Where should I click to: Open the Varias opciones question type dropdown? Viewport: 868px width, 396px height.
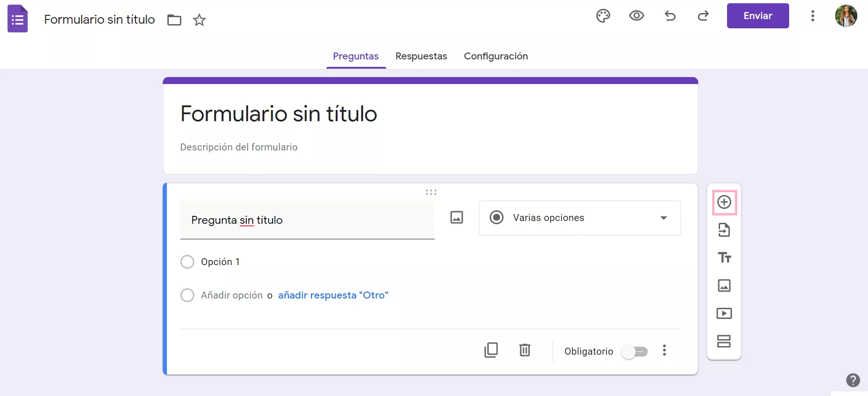pyautogui.click(x=580, y=218)
